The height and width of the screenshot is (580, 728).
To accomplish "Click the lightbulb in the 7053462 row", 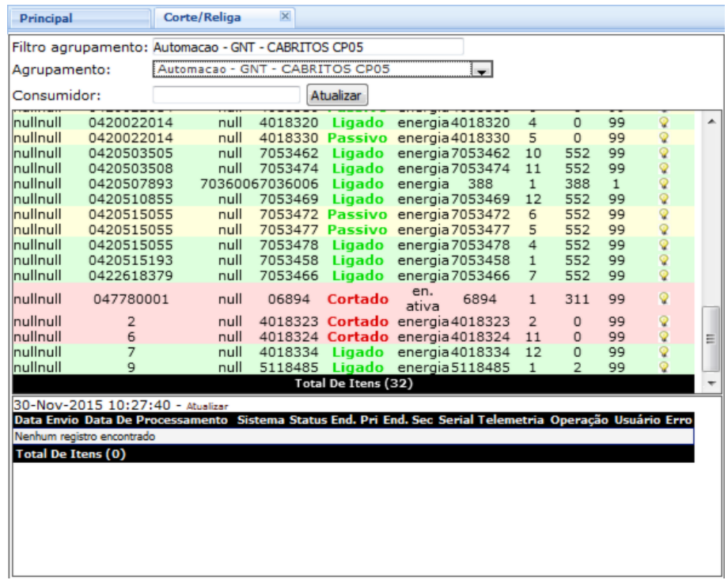I will (664, 153).
